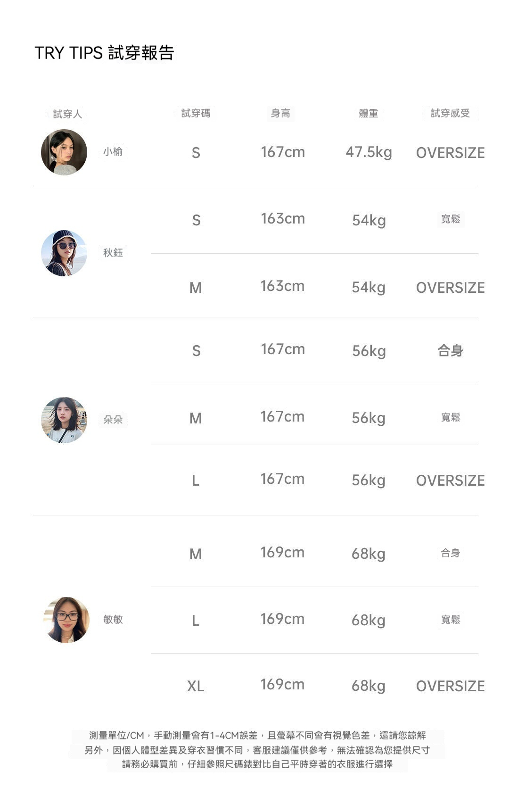Screen dimensions: 509x812
Task: Select the XL size cell
Action: tap(196, 686)
